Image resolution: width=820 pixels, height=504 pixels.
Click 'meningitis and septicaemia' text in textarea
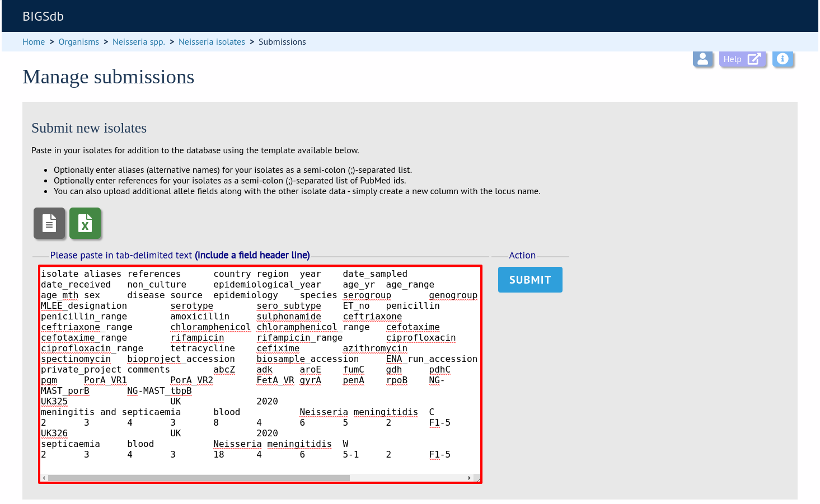[x=111, y=412]
